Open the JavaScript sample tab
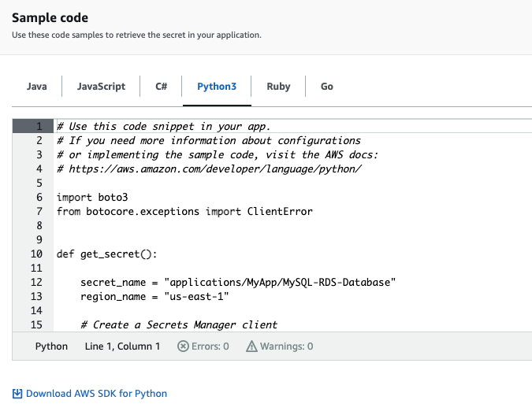This screenshot has height=415, width=532. click(101, 87)
